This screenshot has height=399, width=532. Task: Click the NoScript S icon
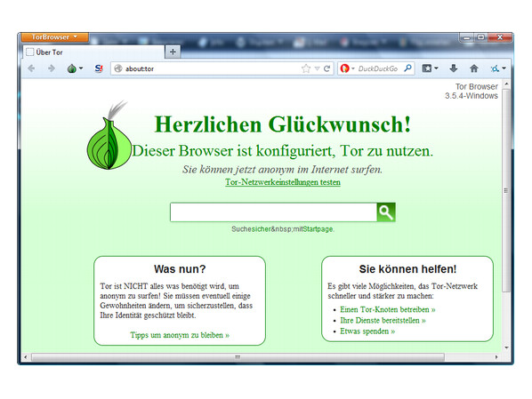(x=99, y=68)
